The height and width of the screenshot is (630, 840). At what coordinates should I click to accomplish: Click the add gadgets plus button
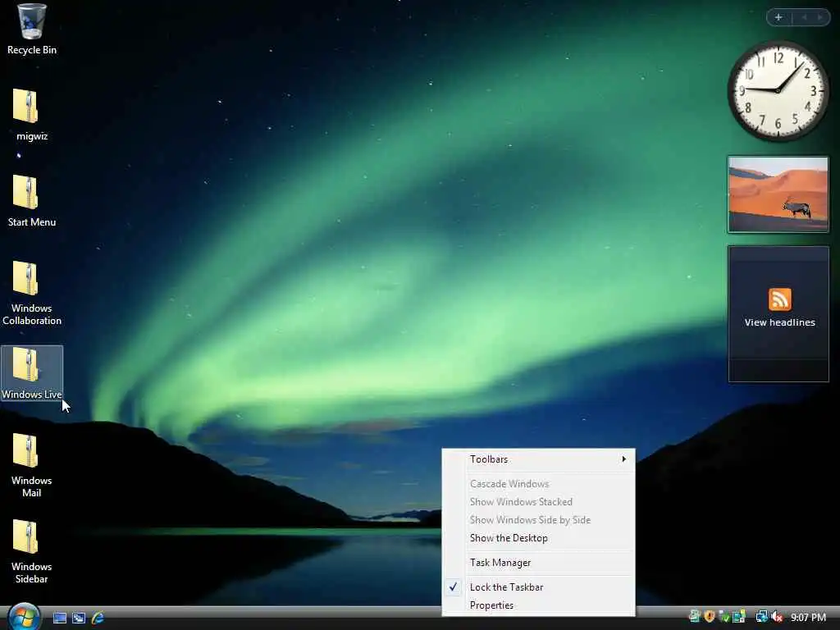[779, 18]
